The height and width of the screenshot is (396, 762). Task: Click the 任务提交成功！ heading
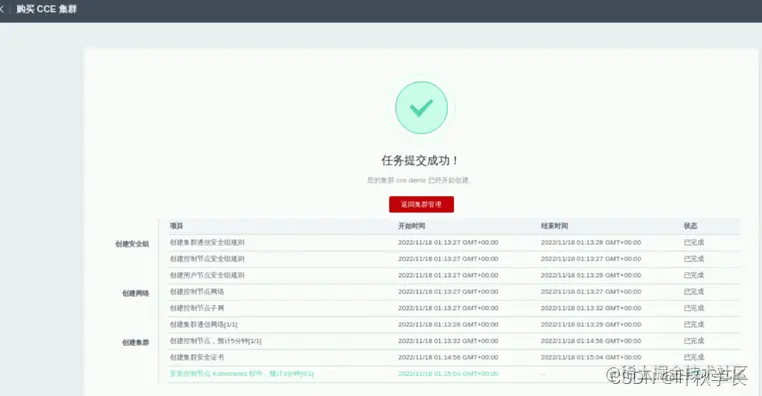(x=420, y=160)
